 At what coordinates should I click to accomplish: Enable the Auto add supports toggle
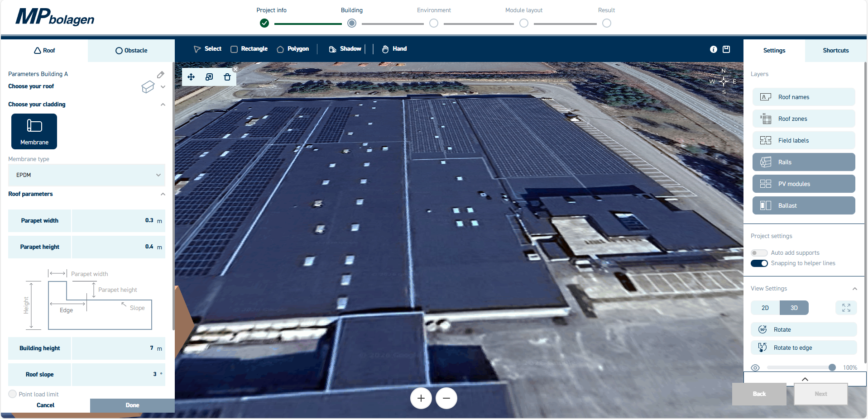point(759,253)
